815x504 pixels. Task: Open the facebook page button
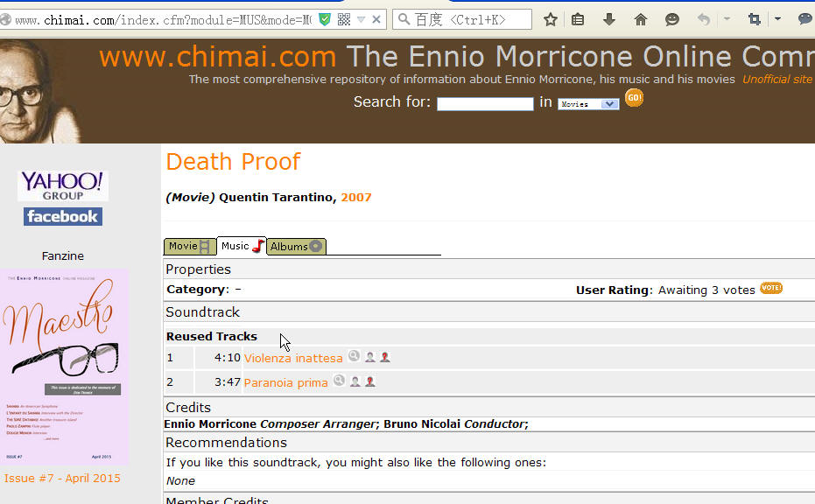click(x=63, y=217)
